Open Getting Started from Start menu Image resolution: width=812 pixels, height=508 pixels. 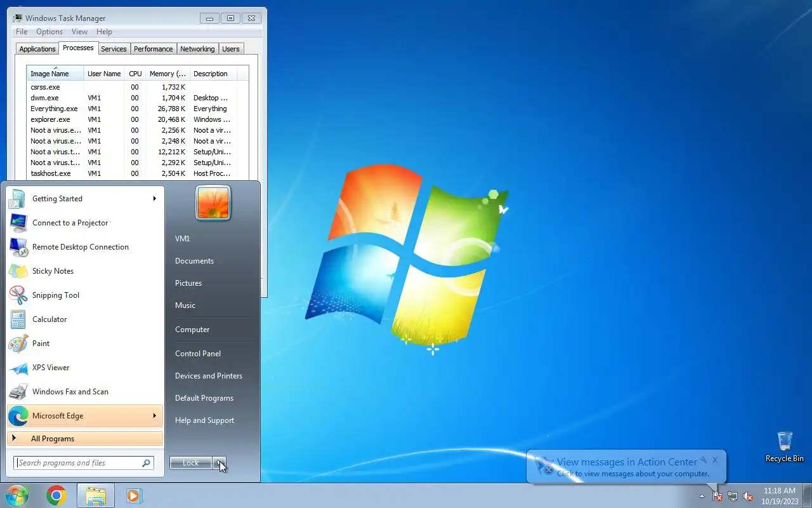[x=85, y=199]
